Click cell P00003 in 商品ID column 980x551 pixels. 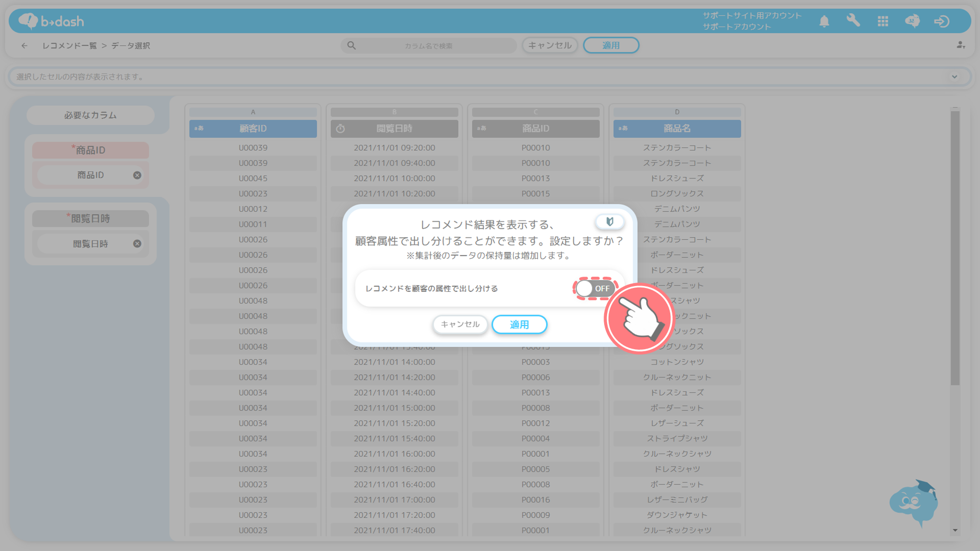click(536, 362)
